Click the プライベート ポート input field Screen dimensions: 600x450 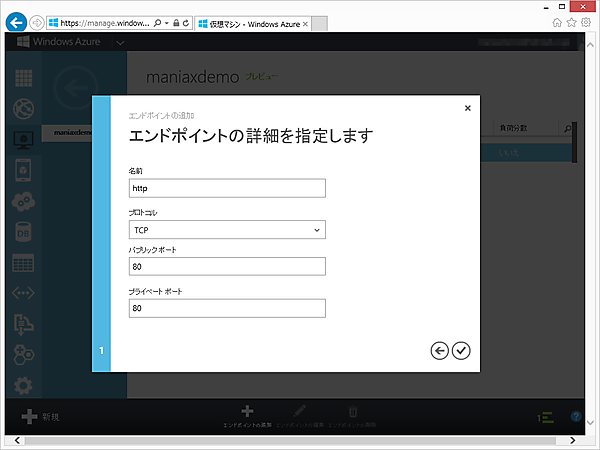pos(227,309)
